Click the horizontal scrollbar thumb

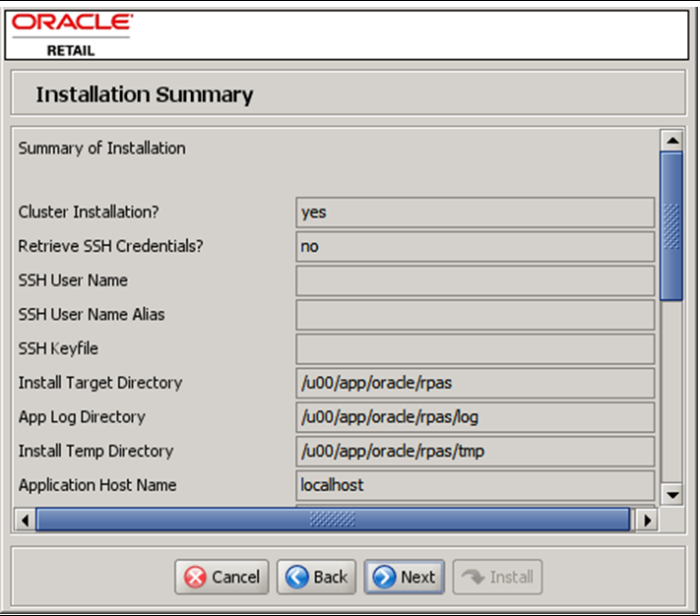(x=333, y=520)
